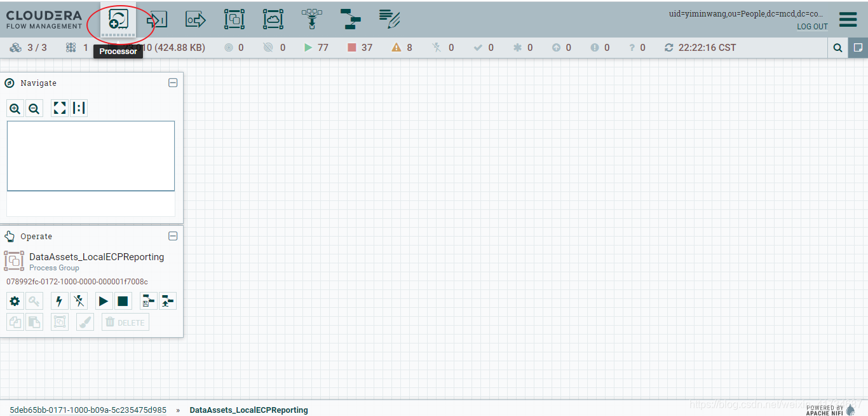
Task: Select the Label toolbar icon
Action: 390,20
